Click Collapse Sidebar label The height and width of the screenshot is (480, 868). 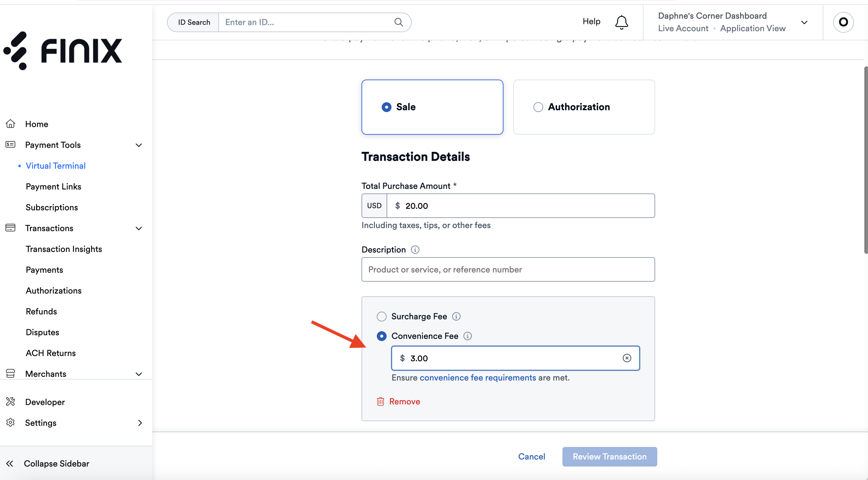point(56,463)
